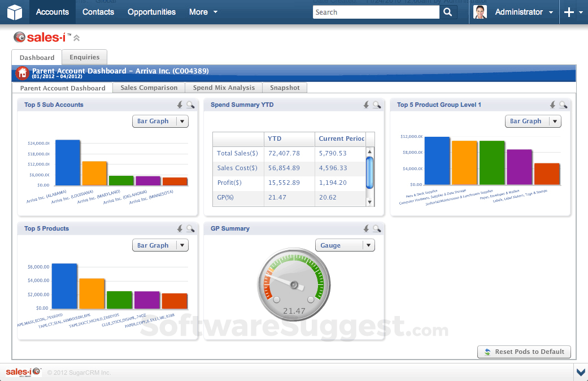The height and width of the screenshot is (381, 588).
Task: Click the home icon in dashboard header
Action: 22,73
